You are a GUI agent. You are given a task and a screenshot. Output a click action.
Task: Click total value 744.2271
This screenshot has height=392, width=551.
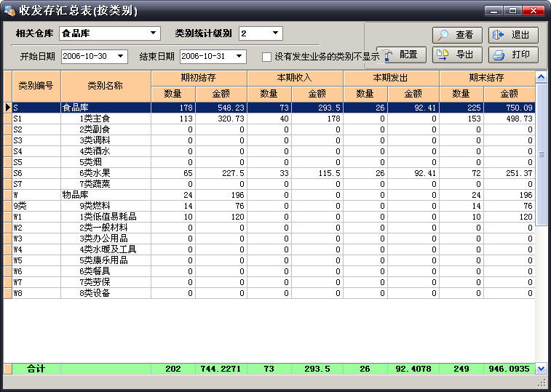pyautogui.click(x=221, y=369)
